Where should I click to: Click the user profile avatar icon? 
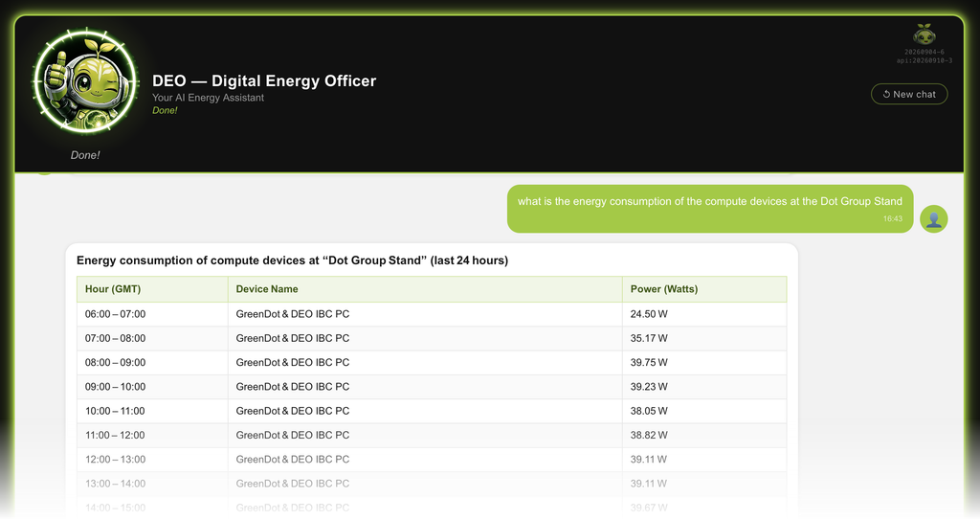(934, 219)
